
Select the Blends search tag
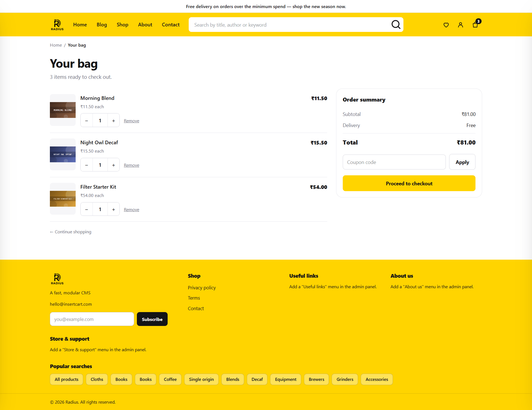coord(233,379)
